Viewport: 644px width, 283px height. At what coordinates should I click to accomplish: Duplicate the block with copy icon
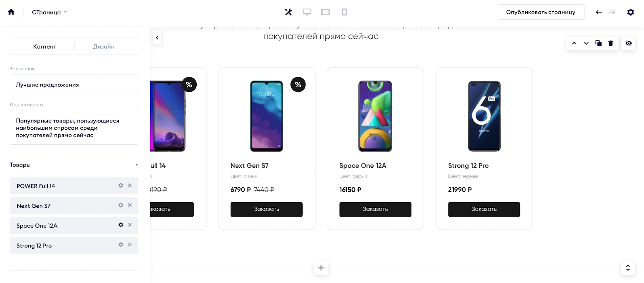click(x=598, y=43)
